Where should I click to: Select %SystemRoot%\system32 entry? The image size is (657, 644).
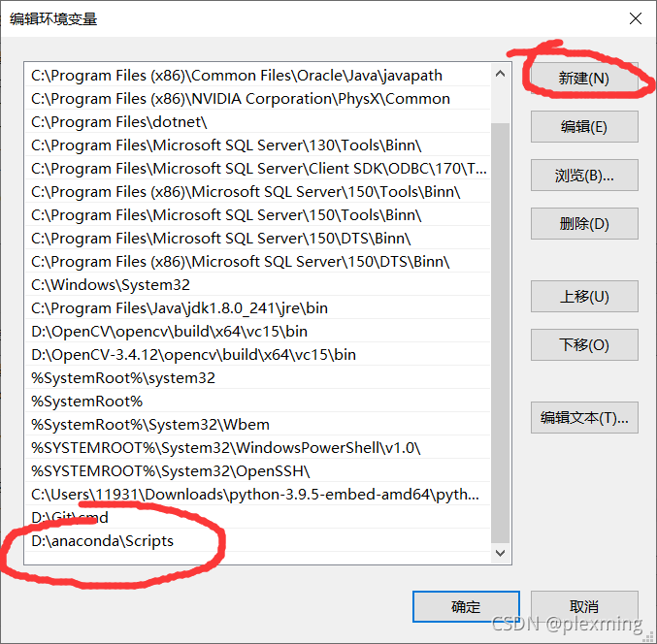257,378
